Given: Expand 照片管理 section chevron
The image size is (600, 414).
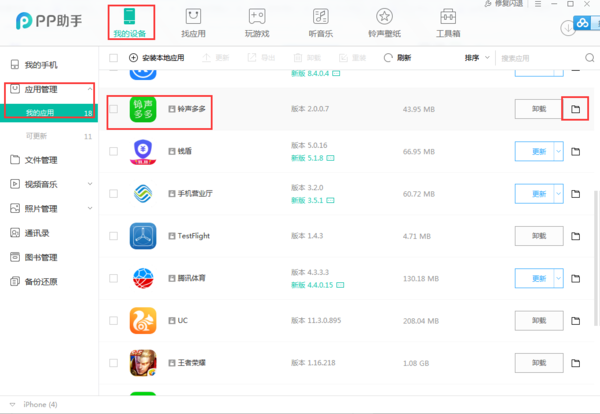Looking at the screenshot, I should point(90,209).
